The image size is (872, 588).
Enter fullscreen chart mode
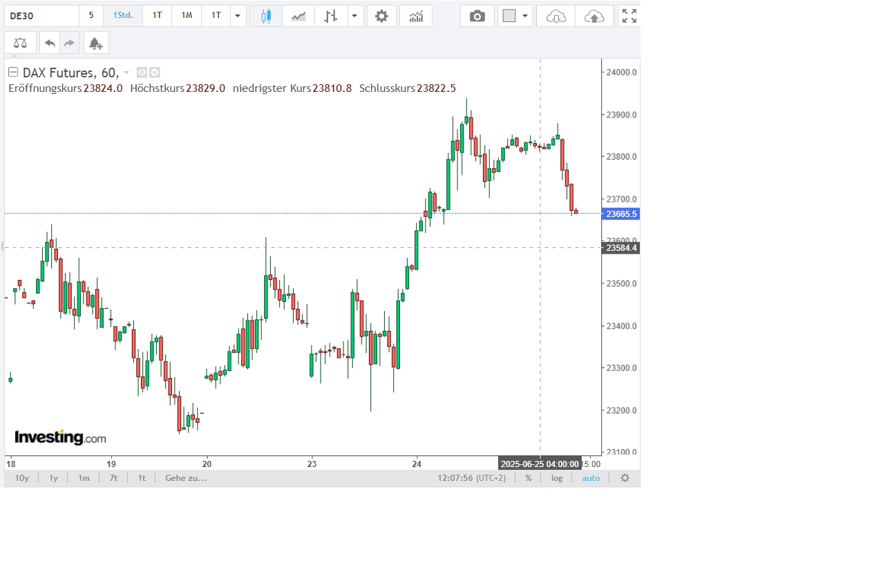click(629, 16)
